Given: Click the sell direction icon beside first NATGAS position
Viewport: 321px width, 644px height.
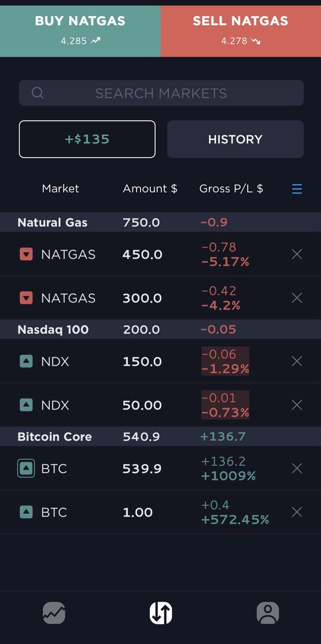Looking at the screenshot, I should point(26,254).
